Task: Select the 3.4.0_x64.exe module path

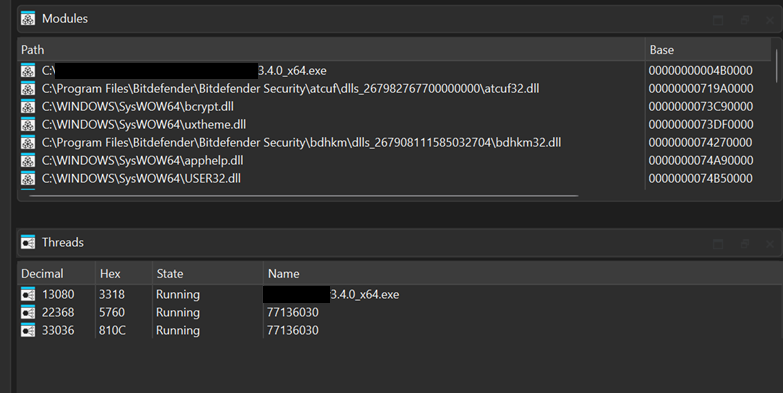Action: pos(184,70)
